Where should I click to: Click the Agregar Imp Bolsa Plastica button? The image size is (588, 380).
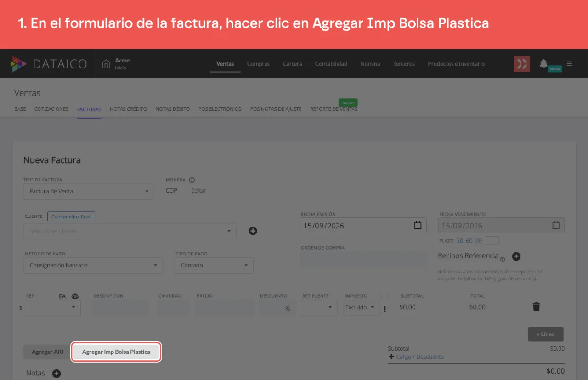116,352
